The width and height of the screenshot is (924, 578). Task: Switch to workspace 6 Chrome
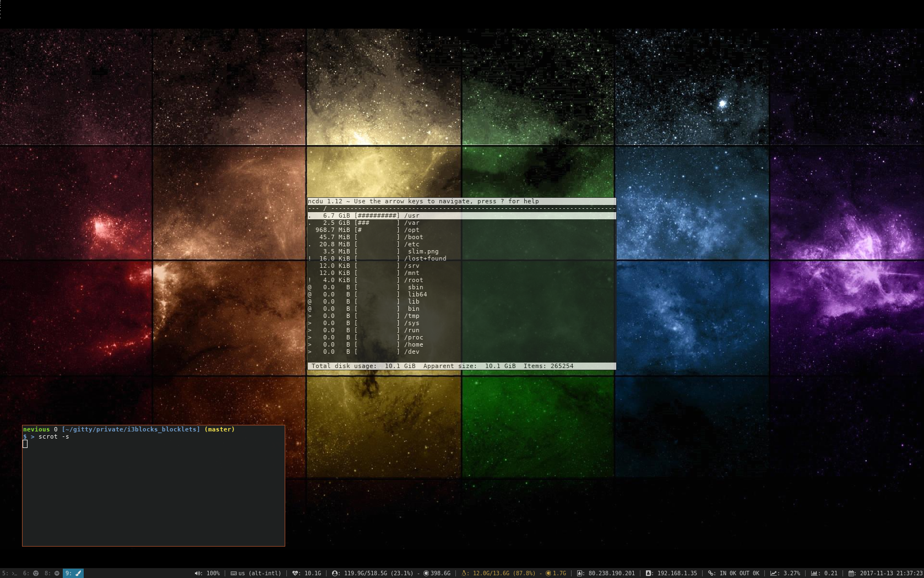[x=31, y=573]
